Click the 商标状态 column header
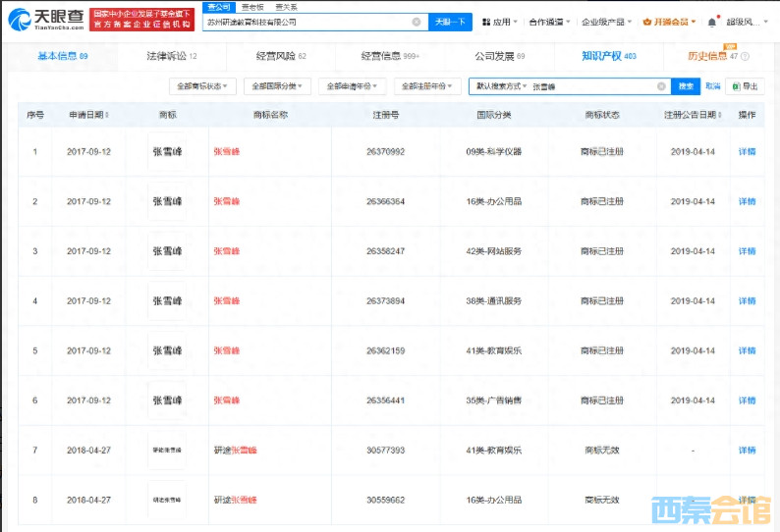 [x=602, y=115]
